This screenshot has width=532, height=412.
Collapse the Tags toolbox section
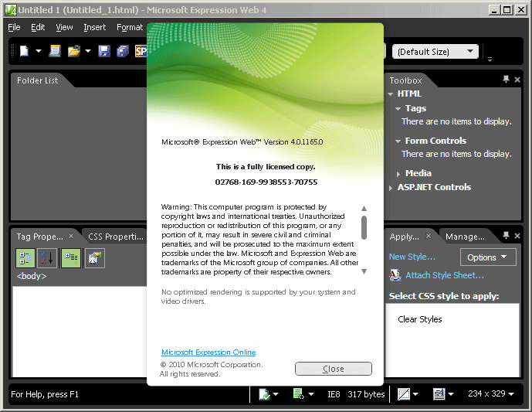(398, 109)
